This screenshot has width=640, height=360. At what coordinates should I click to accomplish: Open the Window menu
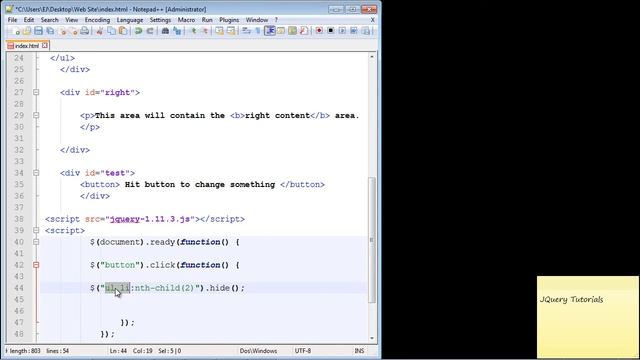(x=257, y=20)
